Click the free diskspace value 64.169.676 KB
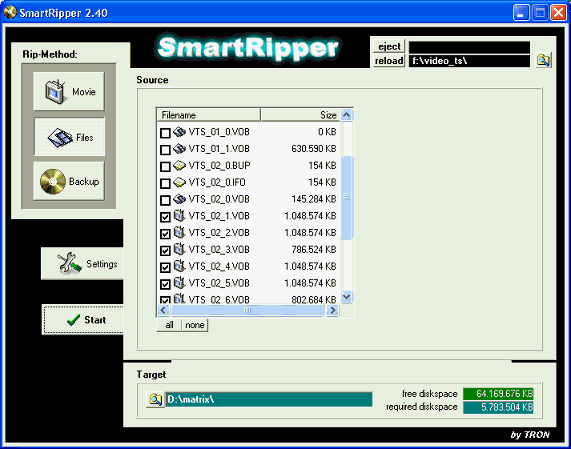Screen dimensions: 571x449 [498, 394]
